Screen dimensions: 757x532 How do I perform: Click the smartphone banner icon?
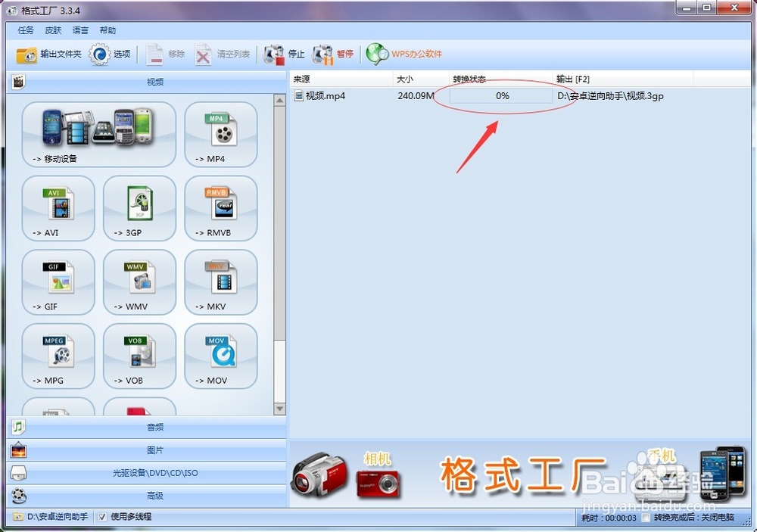tap(723, 473)
